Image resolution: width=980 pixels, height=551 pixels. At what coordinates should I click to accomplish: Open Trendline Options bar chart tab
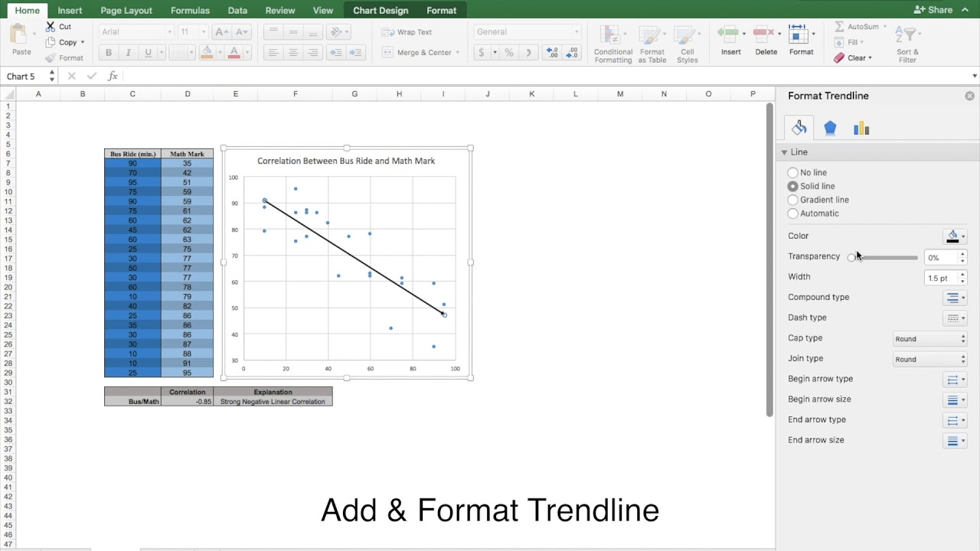(861, 128)
